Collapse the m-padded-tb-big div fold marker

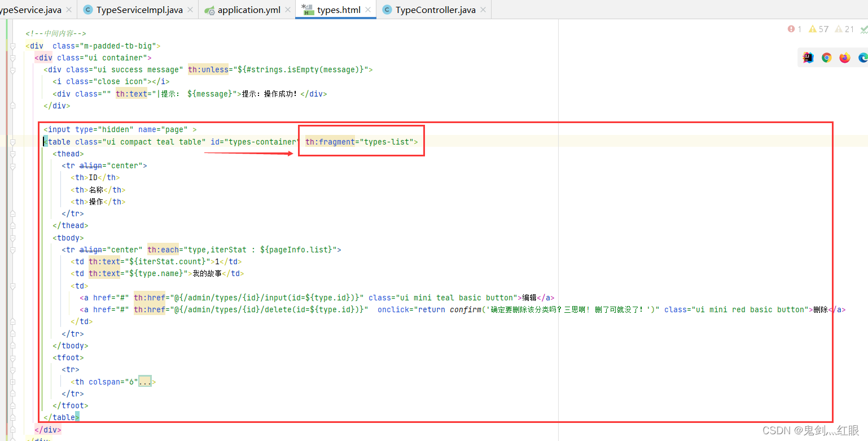[x=12, y=46]
